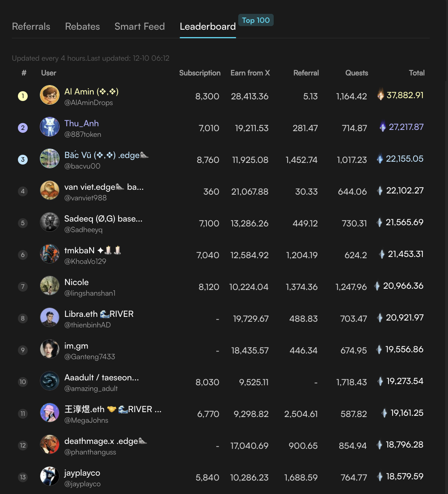Switch to the Rebates tab

tap(82, 26)
